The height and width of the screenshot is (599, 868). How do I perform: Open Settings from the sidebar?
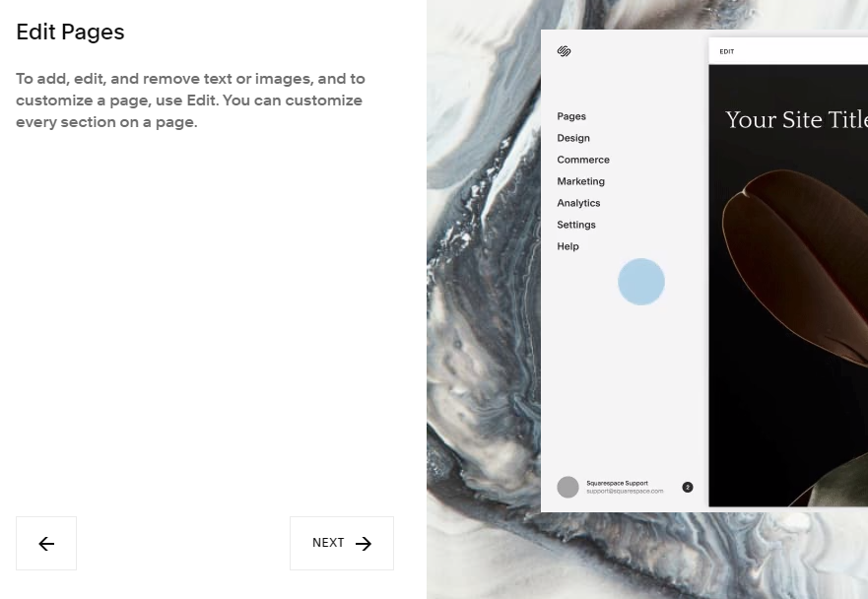(576, 225)
